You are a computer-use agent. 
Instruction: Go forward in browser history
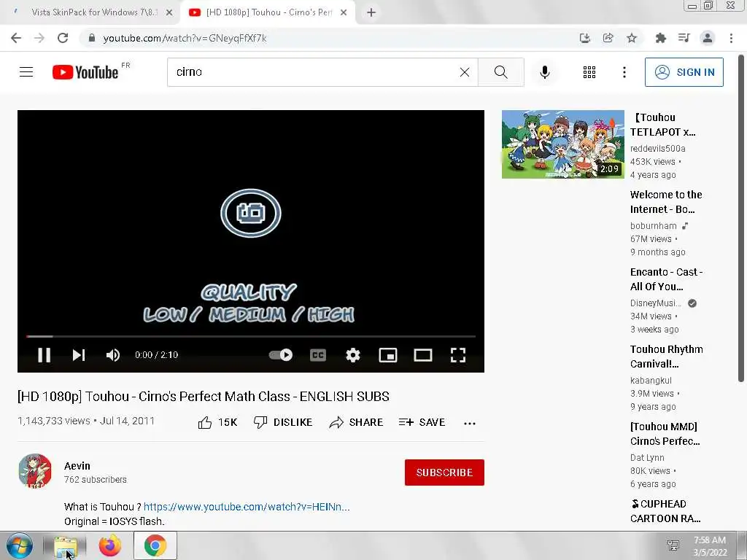click(39, 38)
